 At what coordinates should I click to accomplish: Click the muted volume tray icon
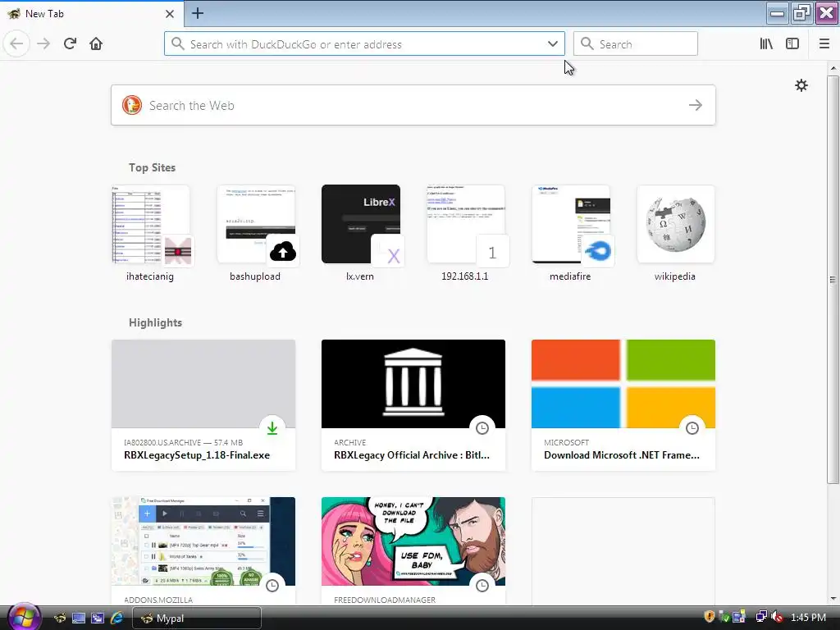777,617
